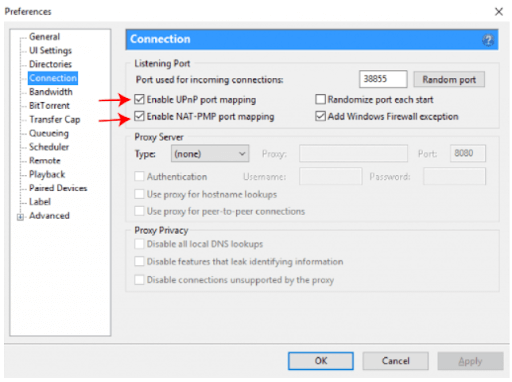Select General in the preferences tree
This screenshot has width=512, height=382.
[44, 37]
